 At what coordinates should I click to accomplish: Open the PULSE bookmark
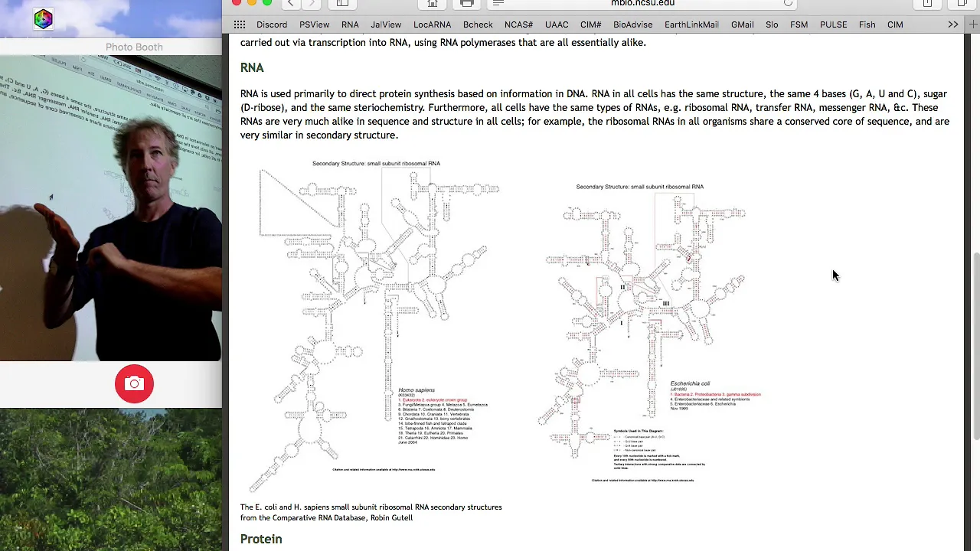coord(833,24)
